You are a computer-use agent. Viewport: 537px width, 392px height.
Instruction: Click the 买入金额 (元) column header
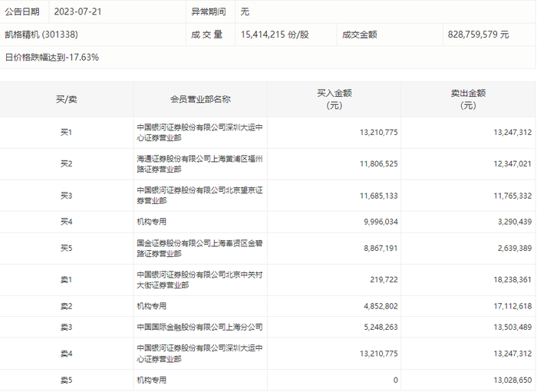[x=334, y=99]
